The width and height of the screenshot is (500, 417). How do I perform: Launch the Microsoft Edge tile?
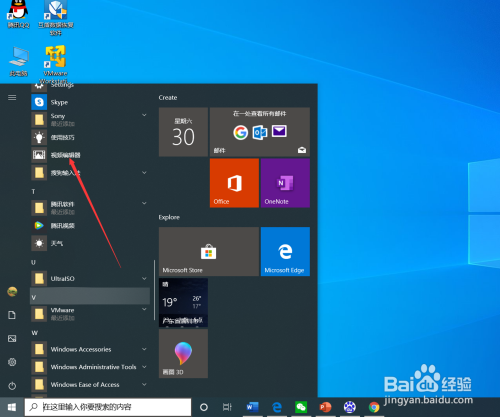coord(285,252)
